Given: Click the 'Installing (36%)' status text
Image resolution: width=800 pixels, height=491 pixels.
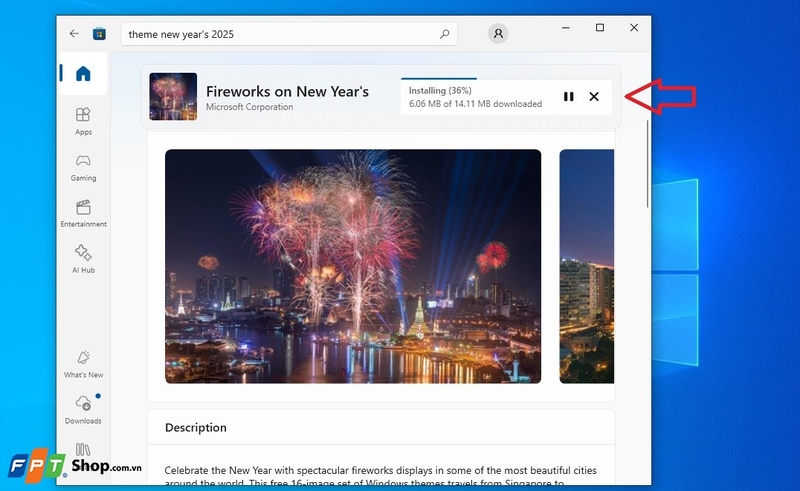Looking at the screenshot, I should click(440, 90).
